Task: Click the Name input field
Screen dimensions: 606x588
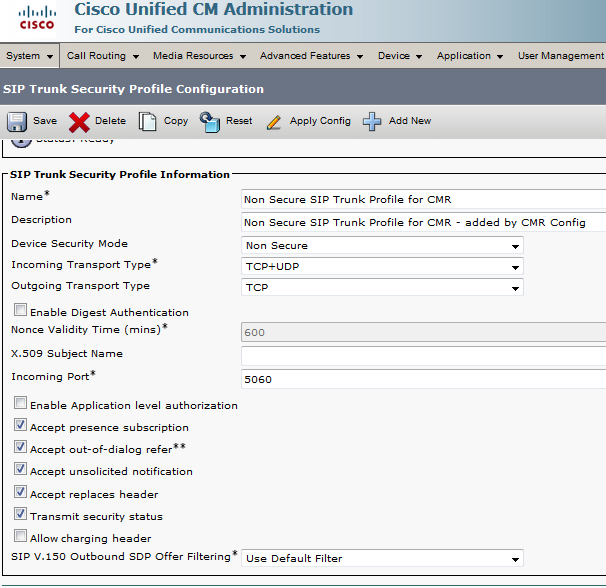Action: [x=424, y=199]
